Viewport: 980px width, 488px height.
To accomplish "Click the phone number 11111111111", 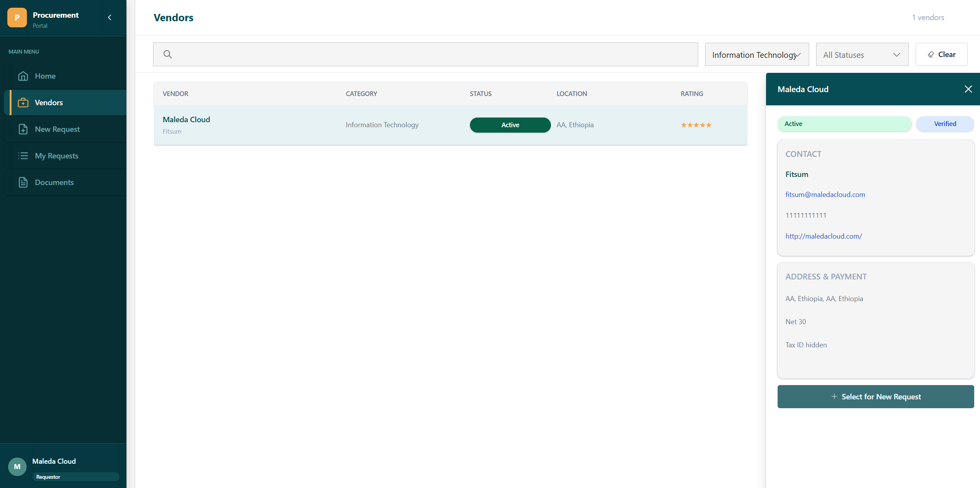I will tap(806, 215).
